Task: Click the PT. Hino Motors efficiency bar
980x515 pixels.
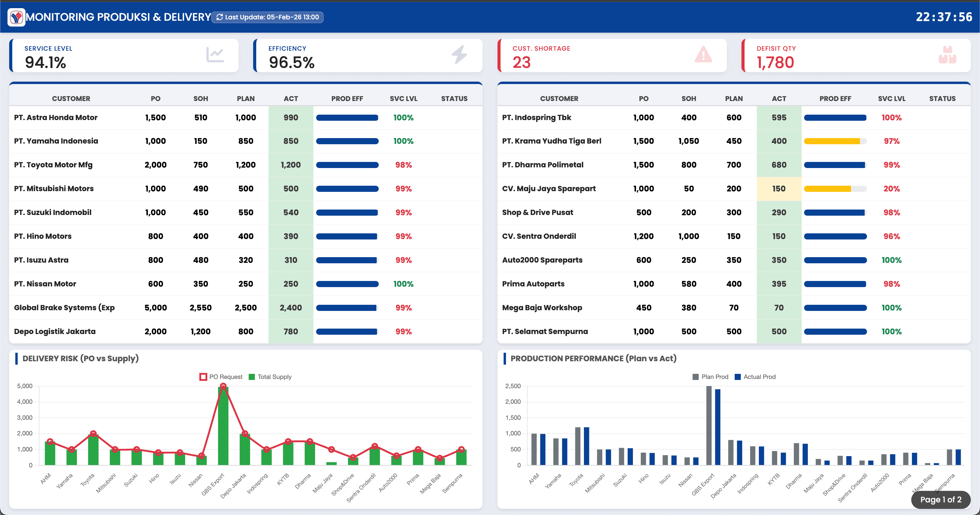Action: point(347,236)
